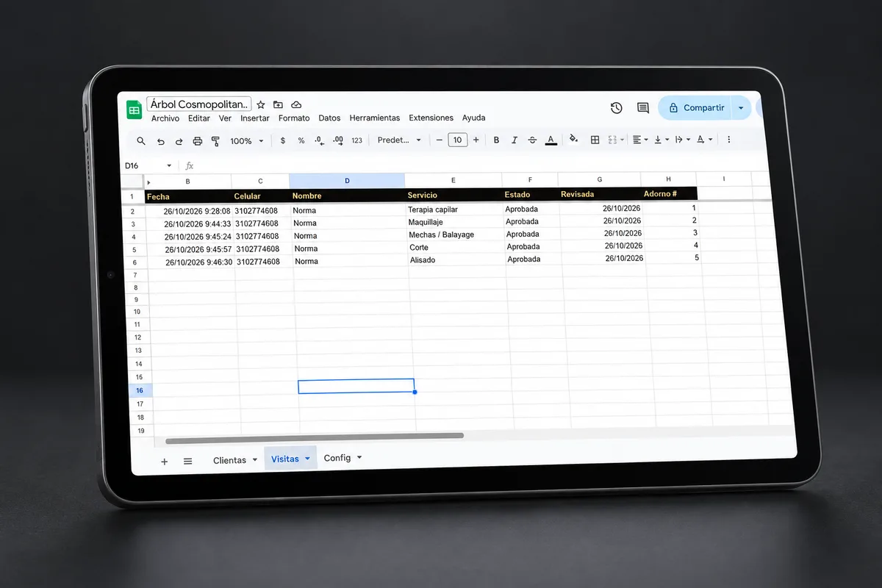Select column D header
The height and width of the screenshot is (588, 882).
point(347,180)
